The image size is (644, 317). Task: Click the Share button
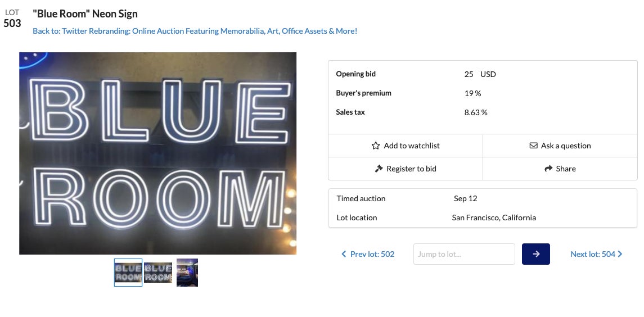click(x=560, y=169)
